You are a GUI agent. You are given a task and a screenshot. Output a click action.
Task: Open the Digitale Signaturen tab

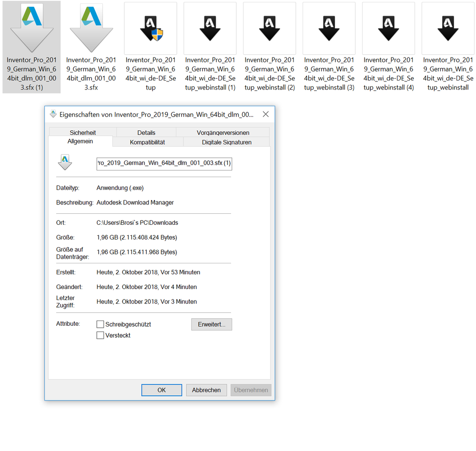tap(226, 142)
